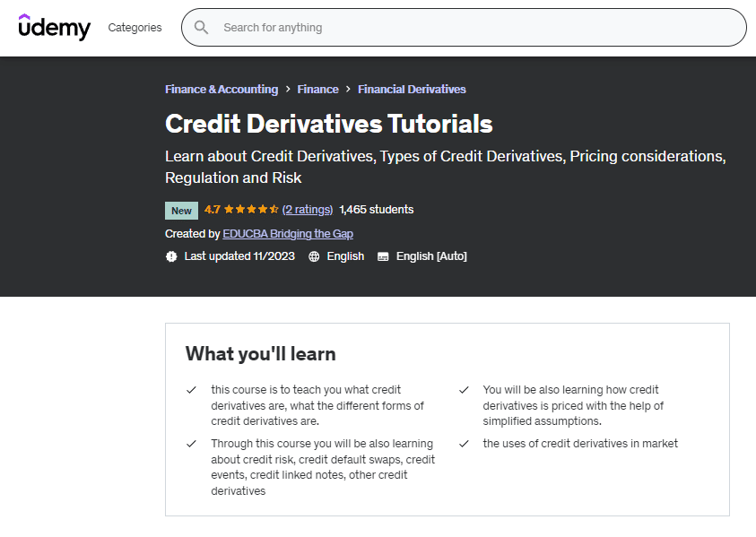Click the 'Credit Derivatives Tutorials' title
Image resolution: width=756 pixels, height=537 pixels.
click(x=329, y=124)
